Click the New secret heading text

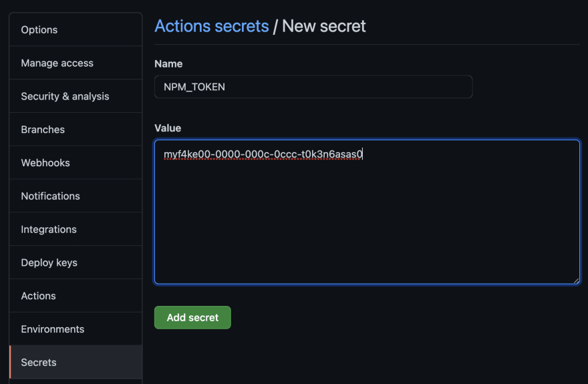point(324,26)
